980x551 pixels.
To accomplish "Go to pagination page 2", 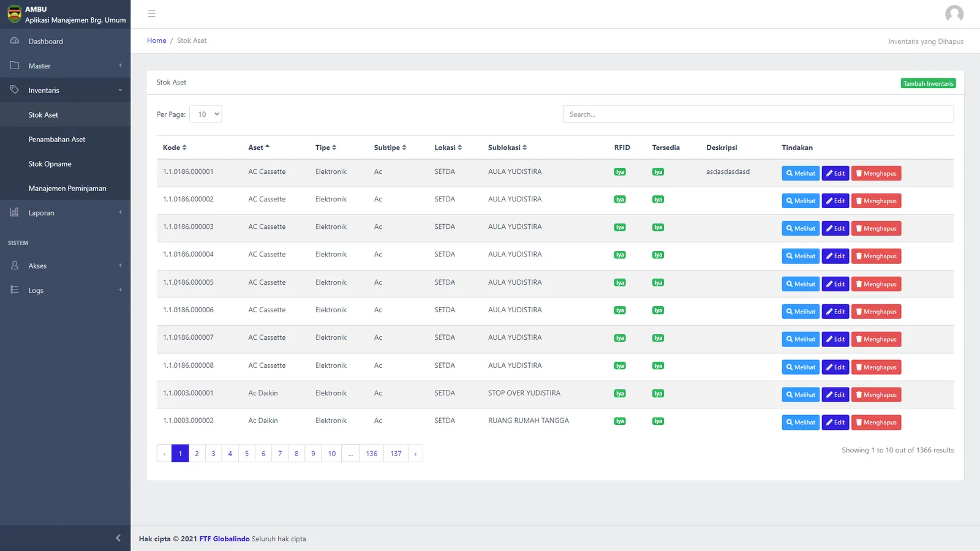I will tap(197, 454).
